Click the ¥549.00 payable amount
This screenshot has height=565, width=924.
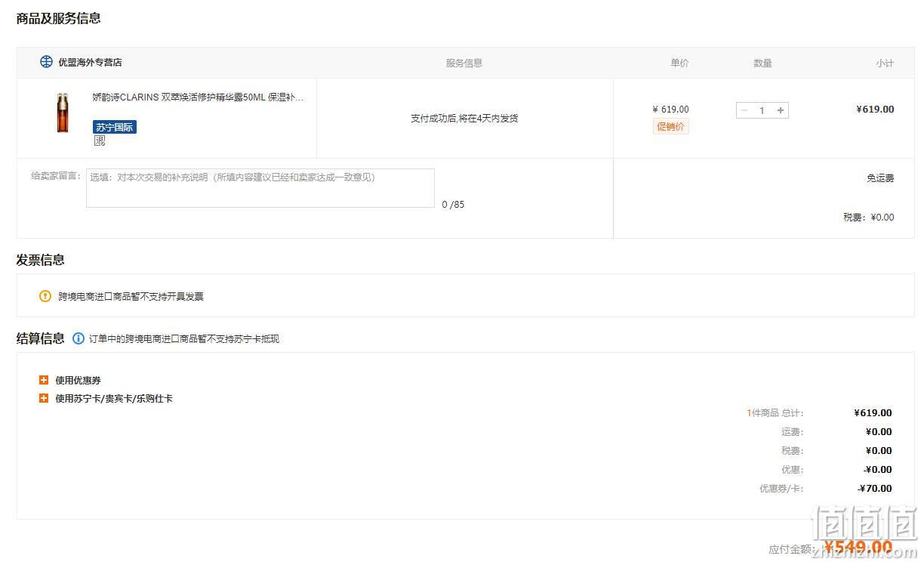point(858,548)
